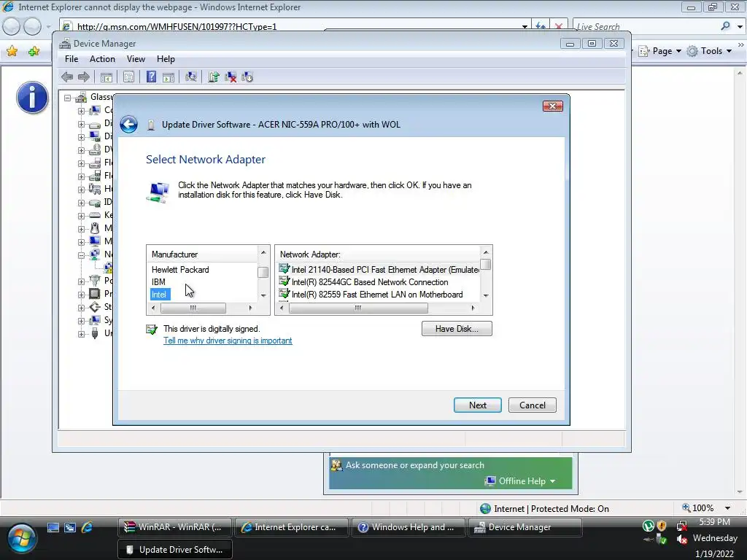Select Intel(R) 82559 Fast Ethernet LAN on Motherboard
Screen dimensions: 747x560
click(371, 295)
